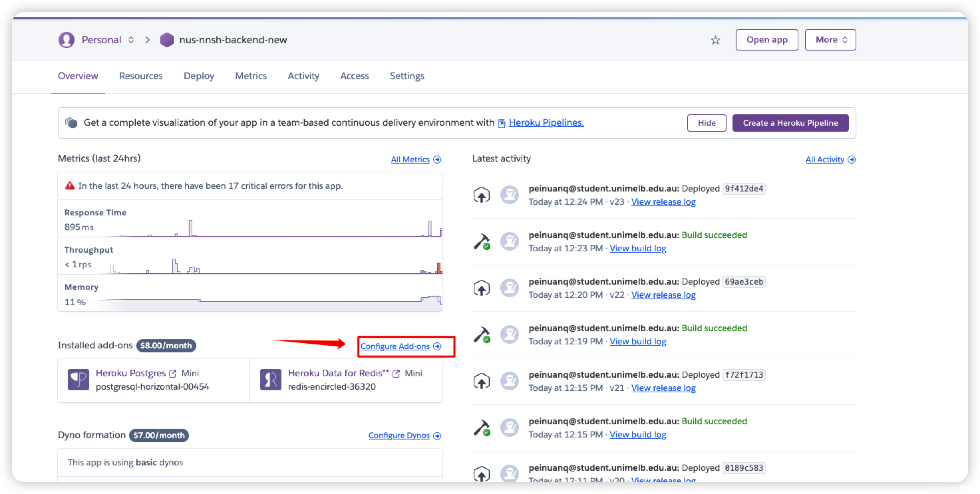Viewport: 980px width, 494px height.
Task: Click the star favorite icon top right
Action: (x=715, y=40)
